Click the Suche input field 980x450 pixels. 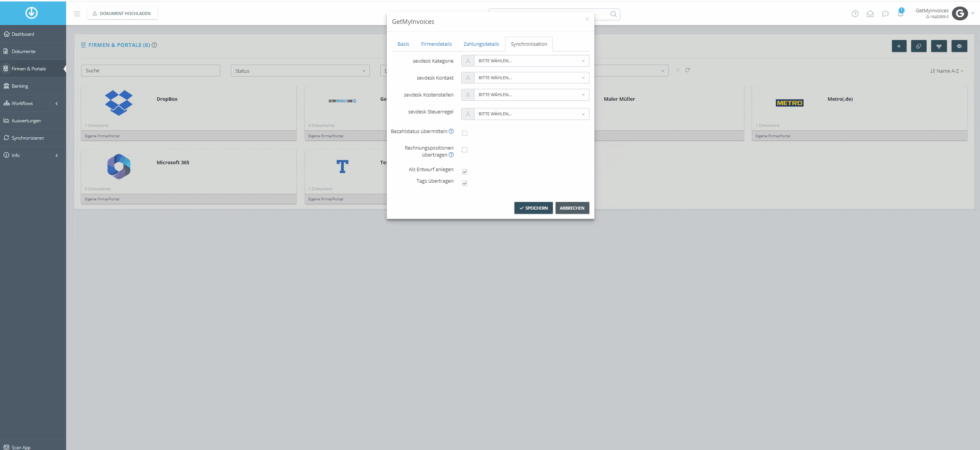click(151, 70)
